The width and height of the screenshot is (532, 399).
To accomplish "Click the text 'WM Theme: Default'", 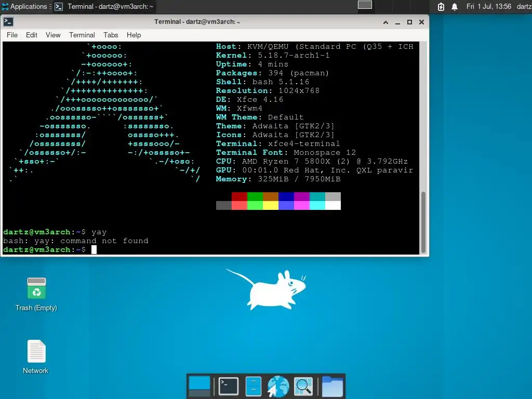I will tap(260, 117).
